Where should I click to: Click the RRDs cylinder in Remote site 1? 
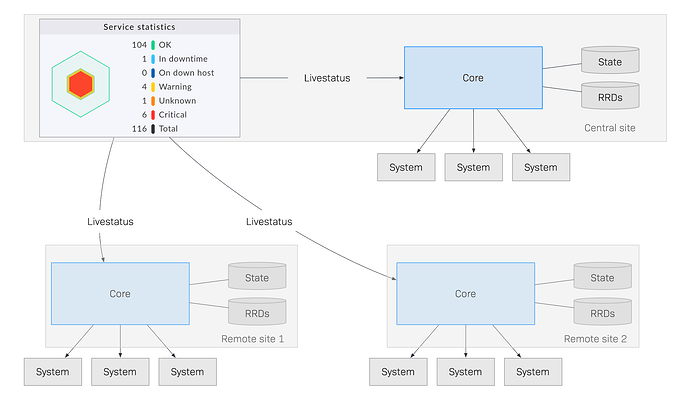257,312
